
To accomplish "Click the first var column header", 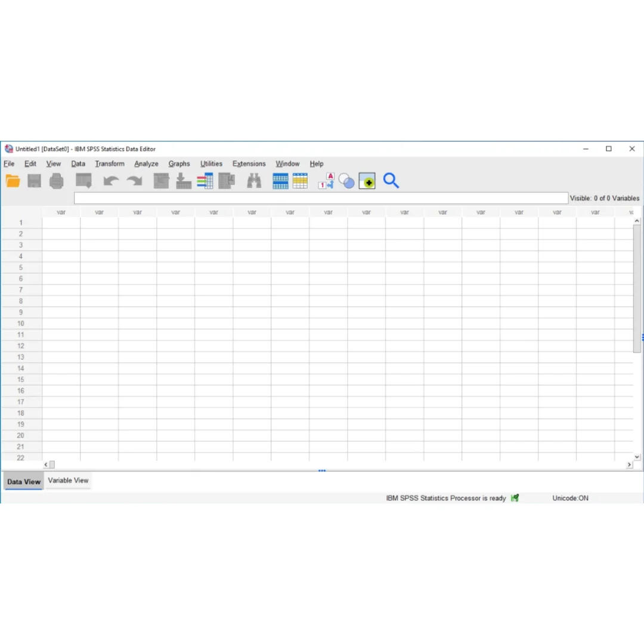I will click(x=61, y=212).
